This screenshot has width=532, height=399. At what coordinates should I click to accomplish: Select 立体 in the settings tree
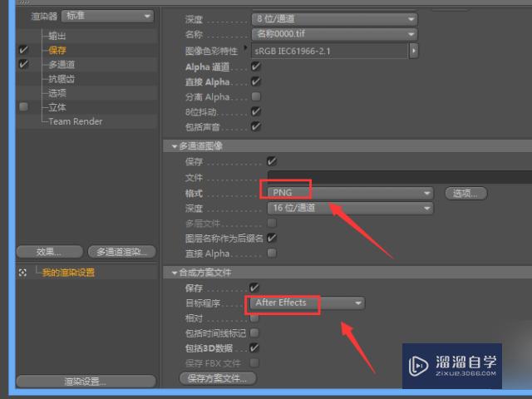(57, 107)
